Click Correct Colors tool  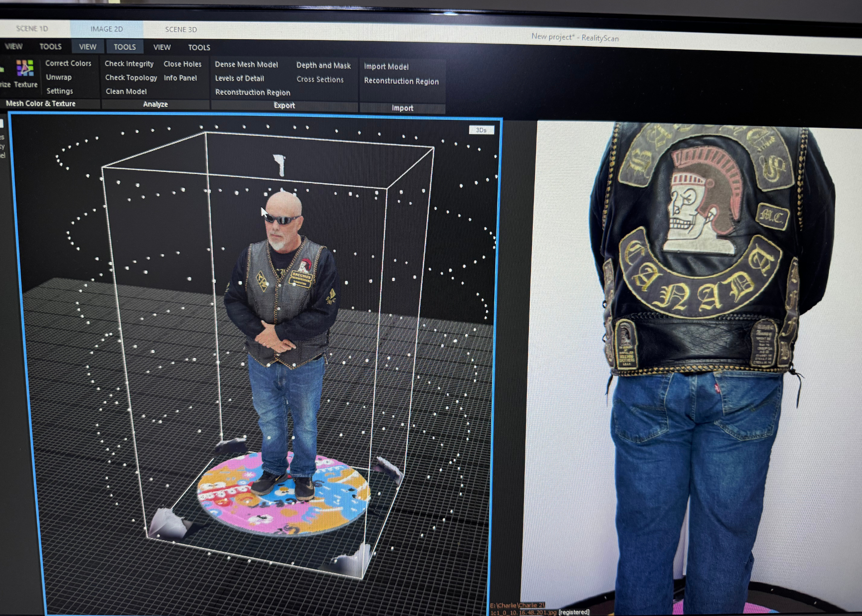[69, 63]
